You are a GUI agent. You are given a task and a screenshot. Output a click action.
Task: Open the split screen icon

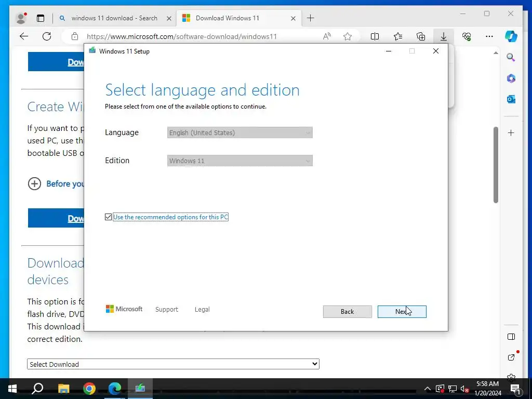(x=375, y=36)
